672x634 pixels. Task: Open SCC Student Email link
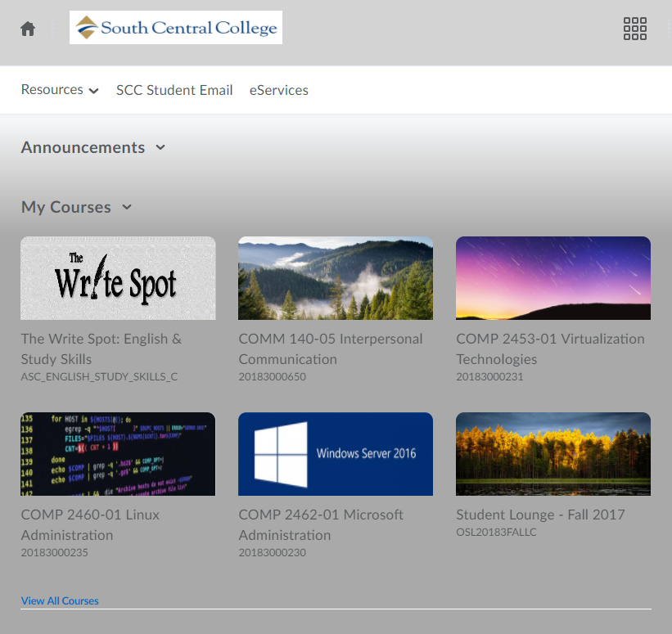[174, 90]
